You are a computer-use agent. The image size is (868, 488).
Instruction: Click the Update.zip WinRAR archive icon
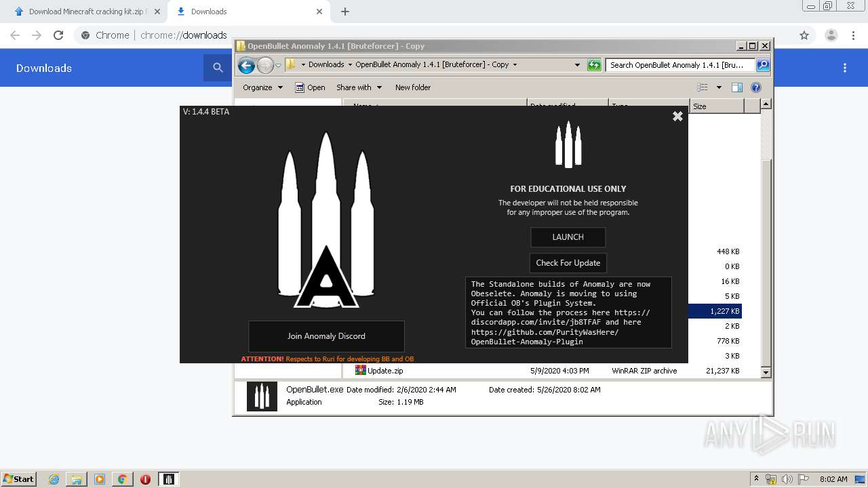click(x=361, y=370)
